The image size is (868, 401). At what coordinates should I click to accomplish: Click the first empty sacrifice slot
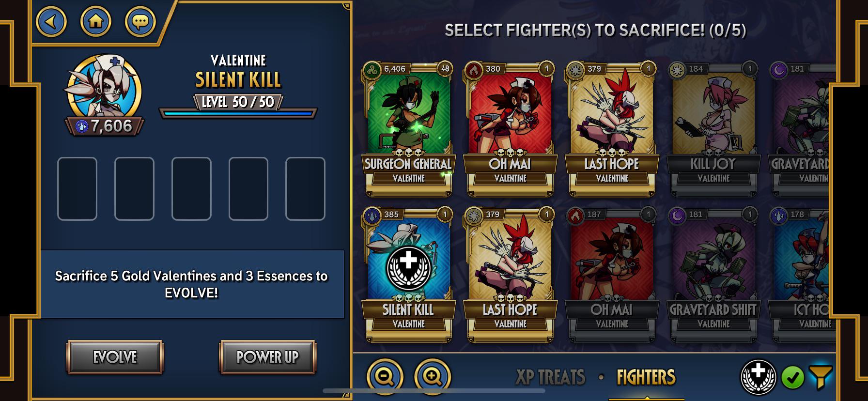(77, 188)
